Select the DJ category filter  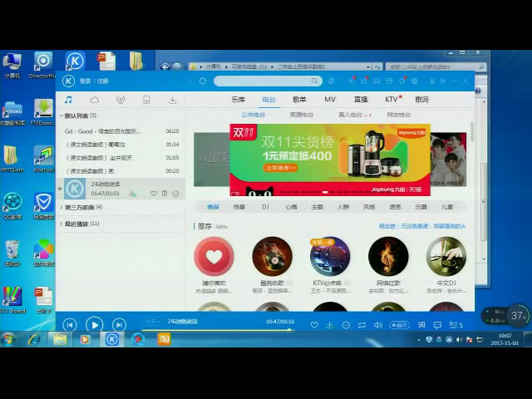click(x=265, y=207)
